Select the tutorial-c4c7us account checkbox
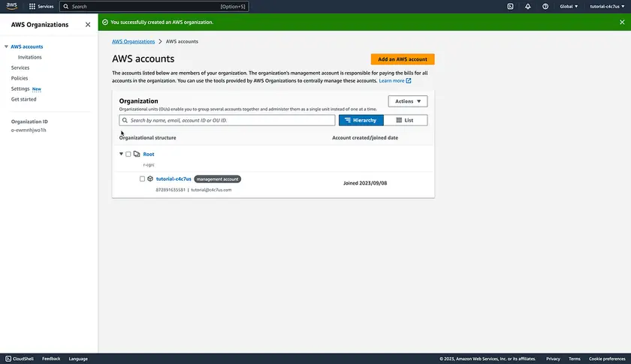 click(x=142, y=179)
